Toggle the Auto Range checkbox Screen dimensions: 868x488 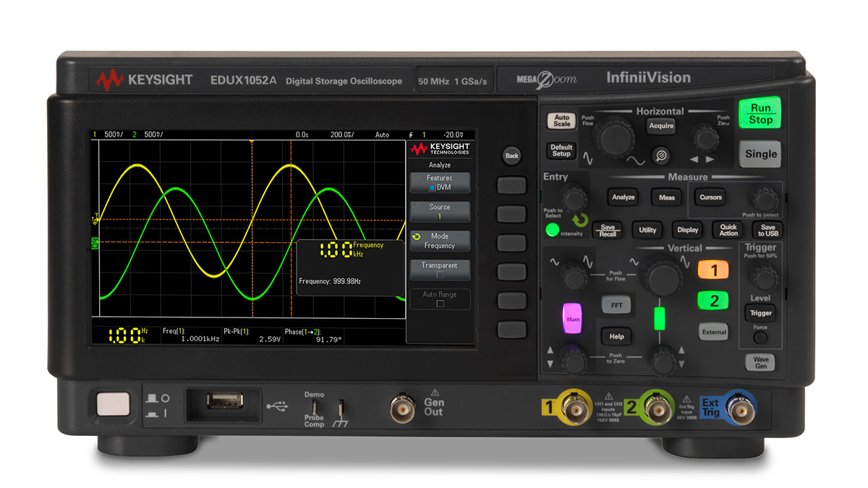pyautogui.click(x=440, y=304)
